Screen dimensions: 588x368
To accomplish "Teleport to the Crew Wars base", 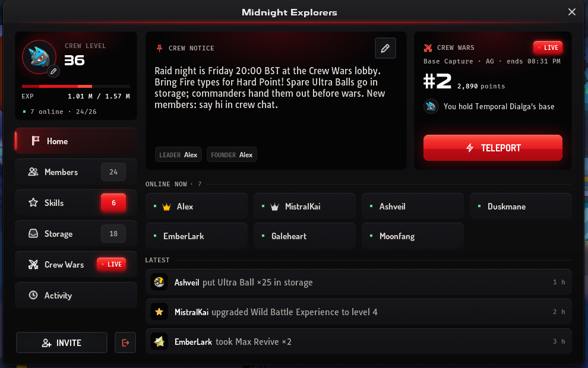I will click(x=493, y=148).
